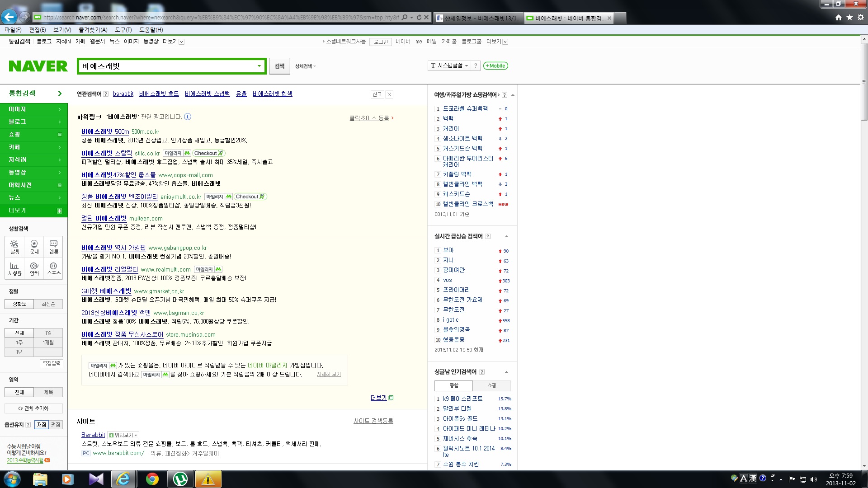Click the Home icon in browser toolbar
This screenshot has height=488, width=868.
point(839,17)
